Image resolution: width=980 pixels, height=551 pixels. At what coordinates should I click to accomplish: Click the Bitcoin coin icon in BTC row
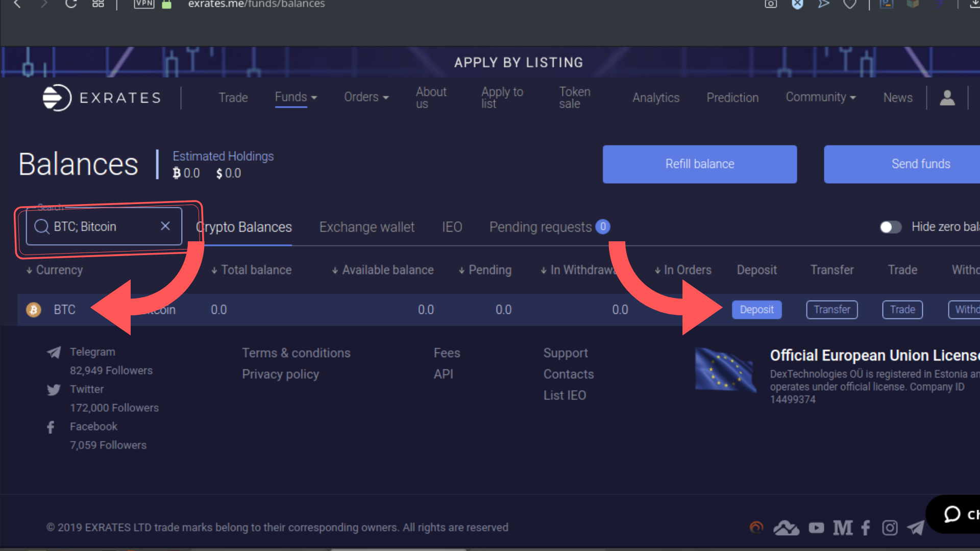click(x=34, y=310)
